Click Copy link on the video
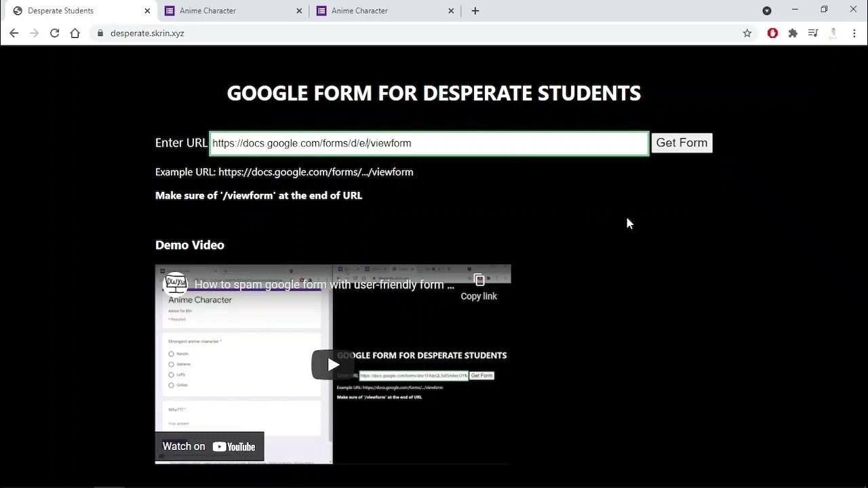Viewport: 868px width, 488px height. coord(479,287)
